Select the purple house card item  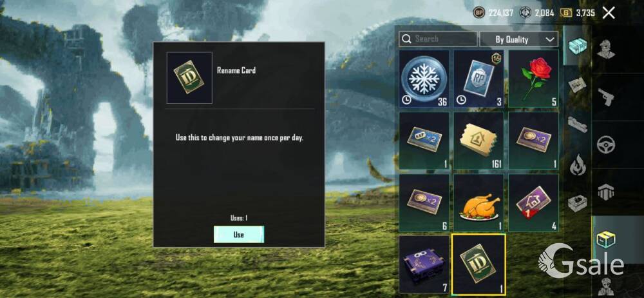533,203
